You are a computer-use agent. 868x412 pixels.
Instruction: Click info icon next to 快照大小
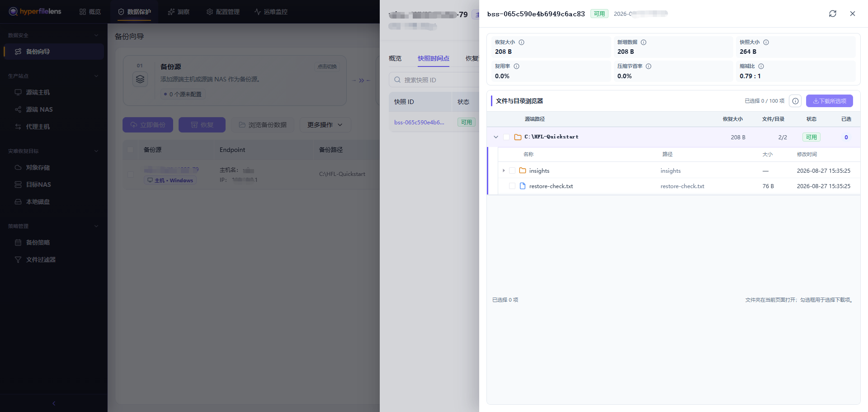[766, 42]
